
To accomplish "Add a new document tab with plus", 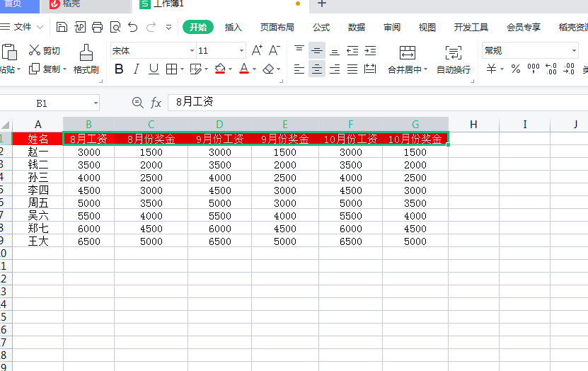I will (x=322, y=4).
